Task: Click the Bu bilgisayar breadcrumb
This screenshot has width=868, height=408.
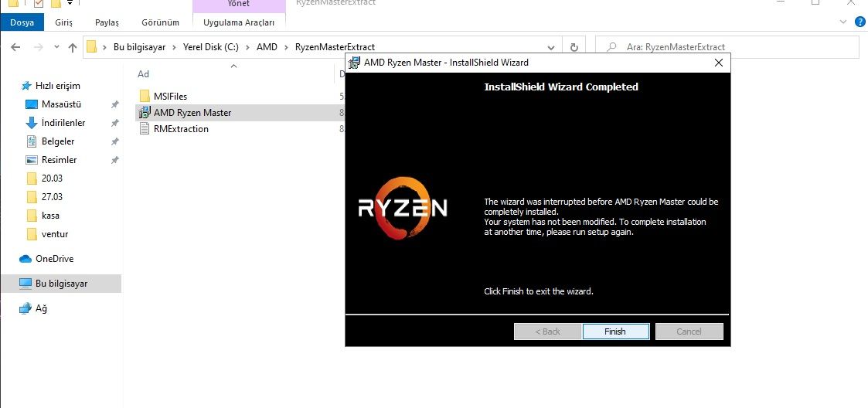Action: (x=139, y=47)
